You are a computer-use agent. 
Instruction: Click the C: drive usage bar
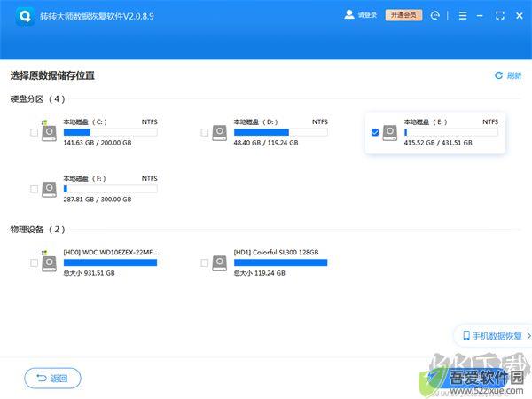point(110,132)
